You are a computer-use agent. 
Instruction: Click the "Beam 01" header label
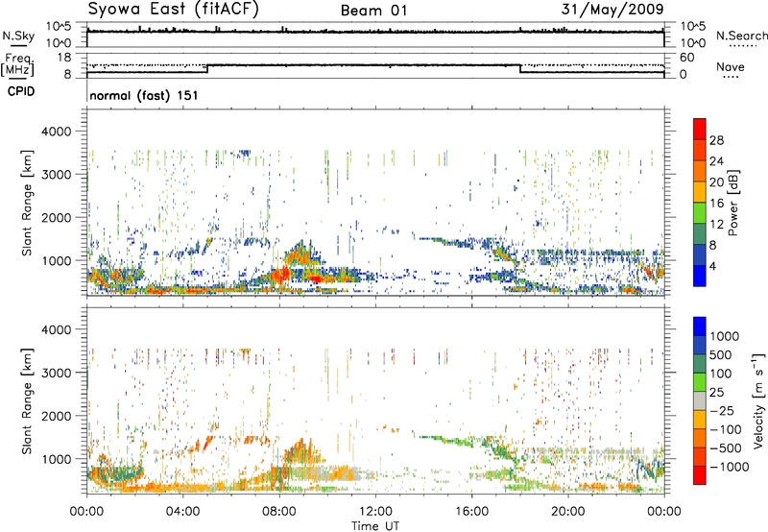374,11
